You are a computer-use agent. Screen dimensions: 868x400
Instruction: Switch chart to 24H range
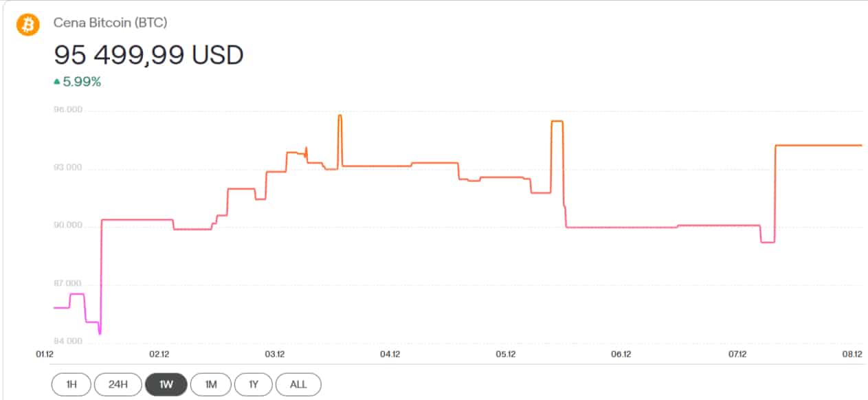pyautogui.click(x=118, y=384)
